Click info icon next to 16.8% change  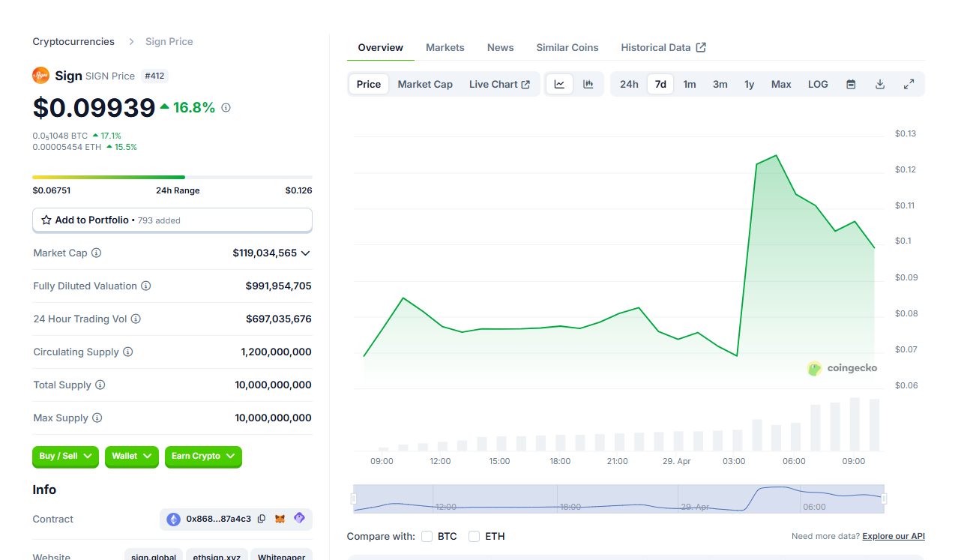point(226,107)
